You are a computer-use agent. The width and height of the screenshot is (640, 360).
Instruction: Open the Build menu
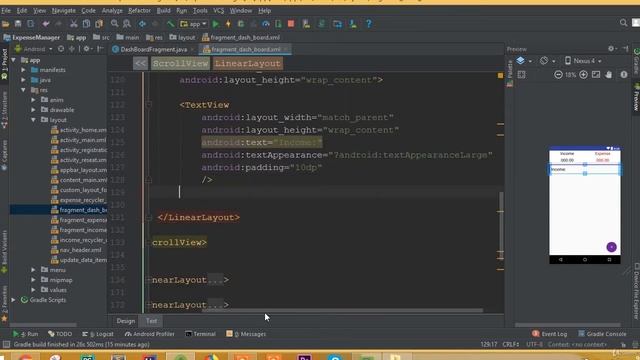click(x=164, y=11)
